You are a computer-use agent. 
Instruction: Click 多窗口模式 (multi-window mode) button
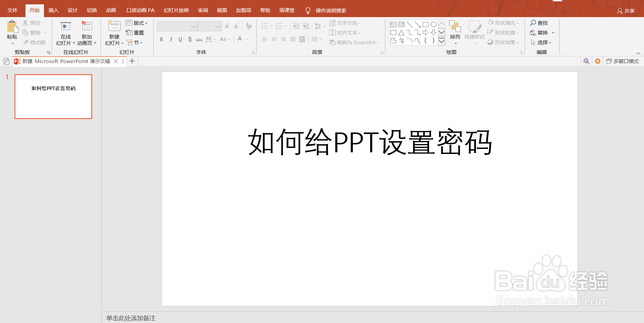622,61
